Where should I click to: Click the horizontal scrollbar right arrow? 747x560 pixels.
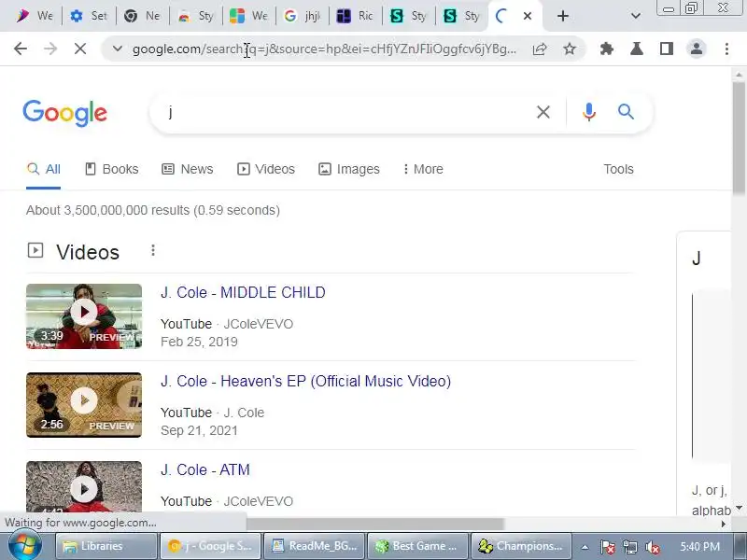point(723,524)
